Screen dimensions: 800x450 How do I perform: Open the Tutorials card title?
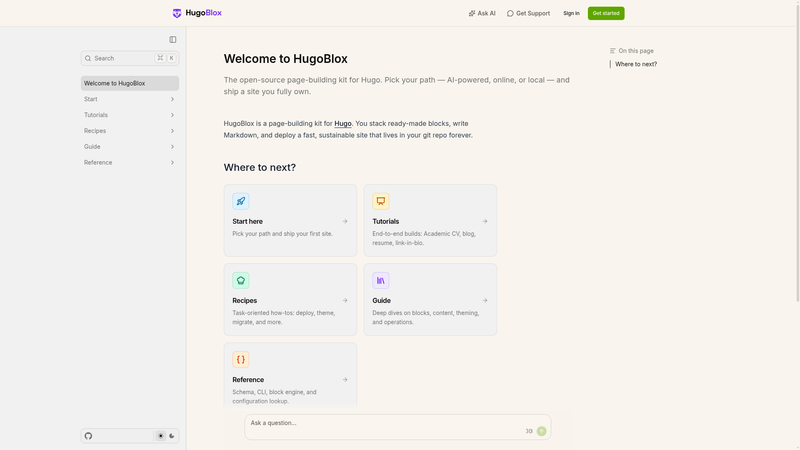pos(386,221)
